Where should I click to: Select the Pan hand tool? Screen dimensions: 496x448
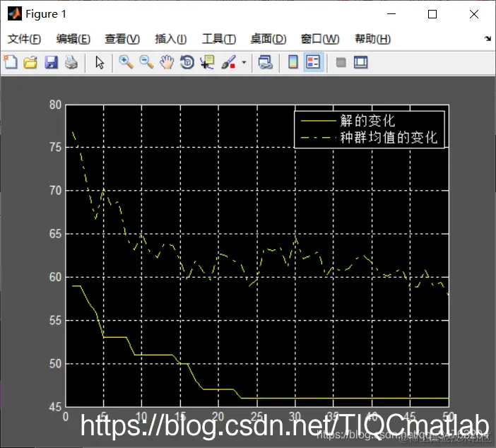(x=167, y=62)
